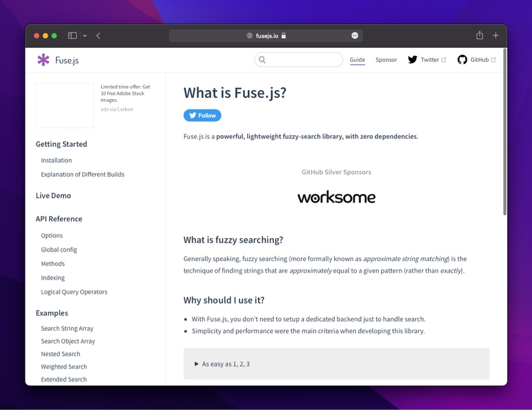Open the tab overview chevron dropdown
Viewport: 532px width, 410px height.
pos(85,35)
